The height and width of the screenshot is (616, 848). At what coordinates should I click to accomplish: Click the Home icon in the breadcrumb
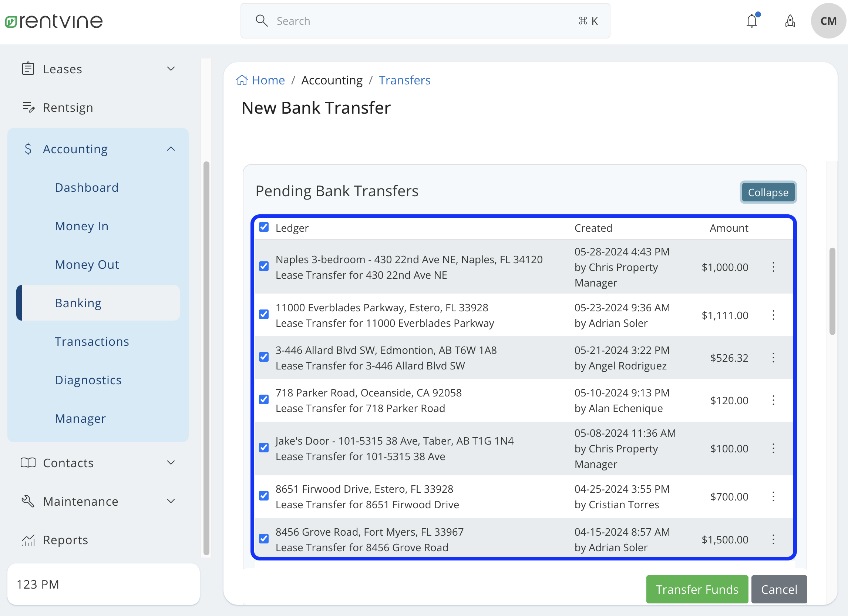242,80
